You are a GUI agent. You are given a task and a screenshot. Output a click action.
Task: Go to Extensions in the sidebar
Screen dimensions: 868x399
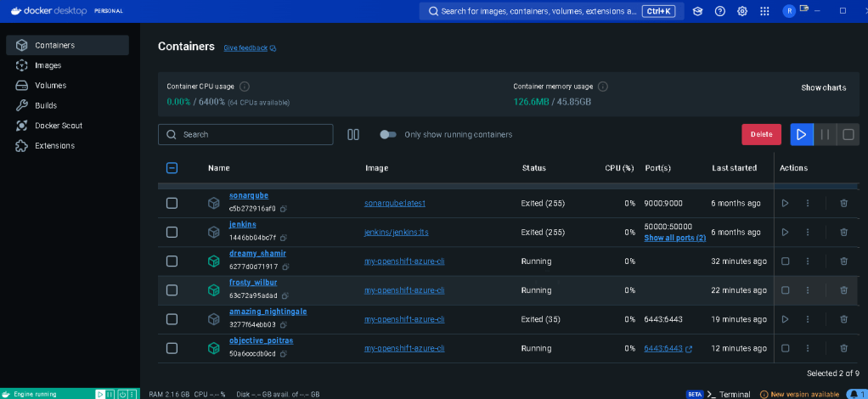[68, 145]
